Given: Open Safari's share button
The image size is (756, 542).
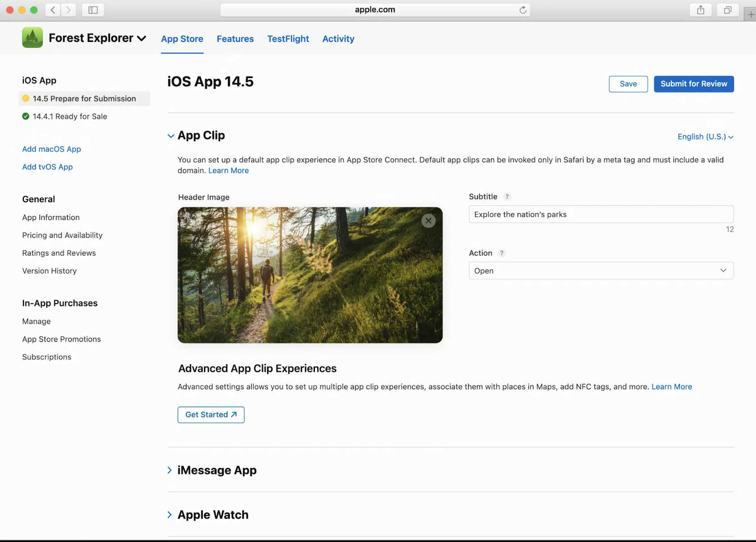Looking at the screenshot, I should (x=701, y=10).
